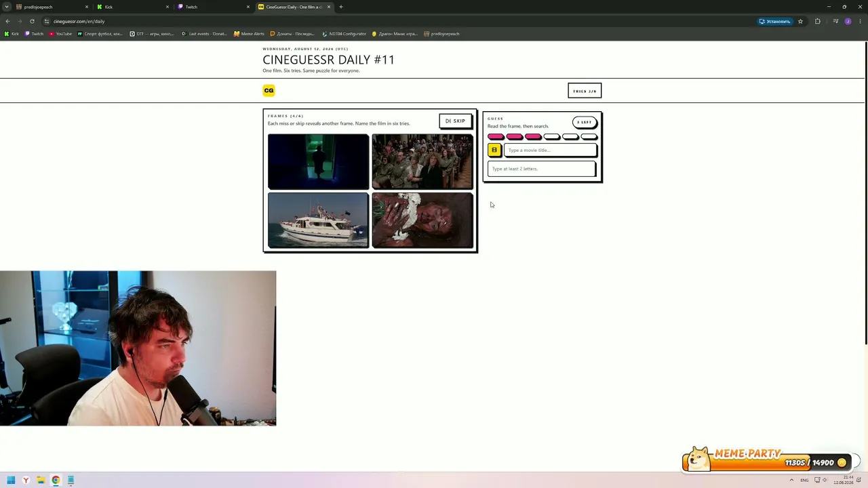Image resolution: width=868 pixels, height=488 pixels.
Task: Open the Meme Alerts bookmark
Action: 249,34
